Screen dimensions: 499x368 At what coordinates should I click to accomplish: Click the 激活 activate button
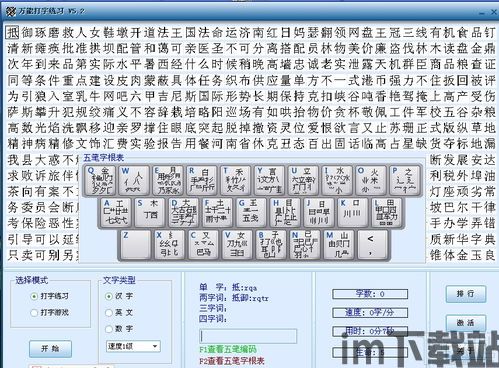(x=466, y=323)
